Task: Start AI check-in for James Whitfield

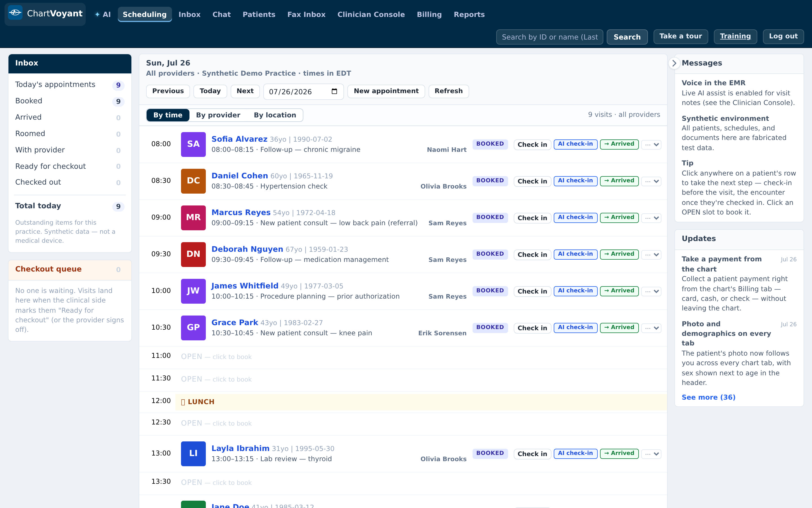Action: tap(575, 291)
